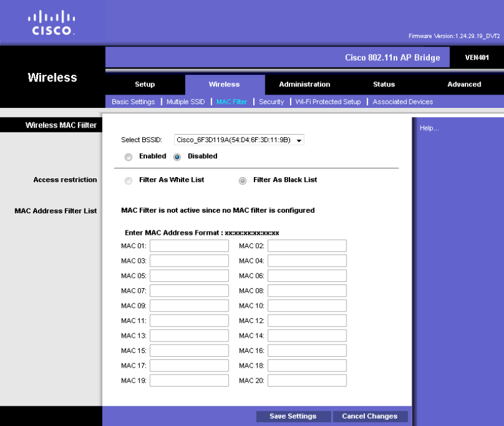
Task: Click the MAC 20 input field
Action: pyautogui.click(x=307, y=381)
